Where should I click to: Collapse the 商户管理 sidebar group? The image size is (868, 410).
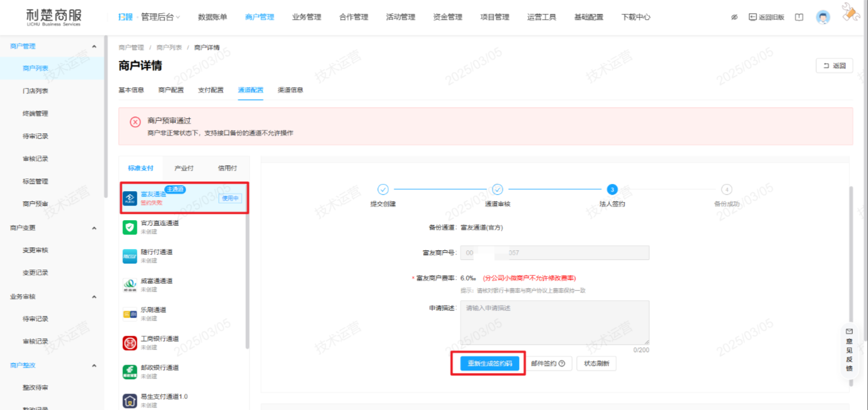click(x=94, y=46)
